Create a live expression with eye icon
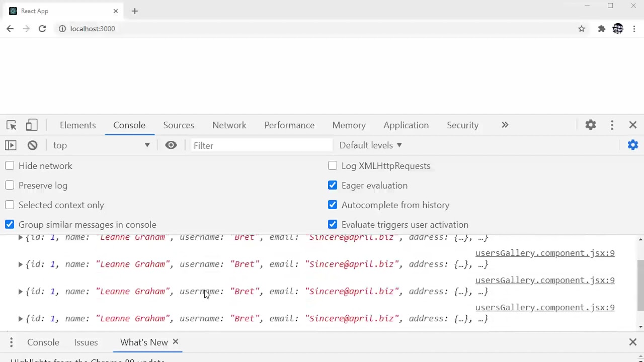The width and height of the screenshot is (644, 362). click(171, 145)
